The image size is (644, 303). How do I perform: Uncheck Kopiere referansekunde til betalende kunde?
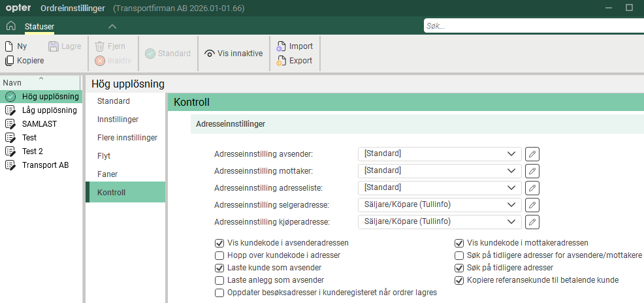pos(459,280)
